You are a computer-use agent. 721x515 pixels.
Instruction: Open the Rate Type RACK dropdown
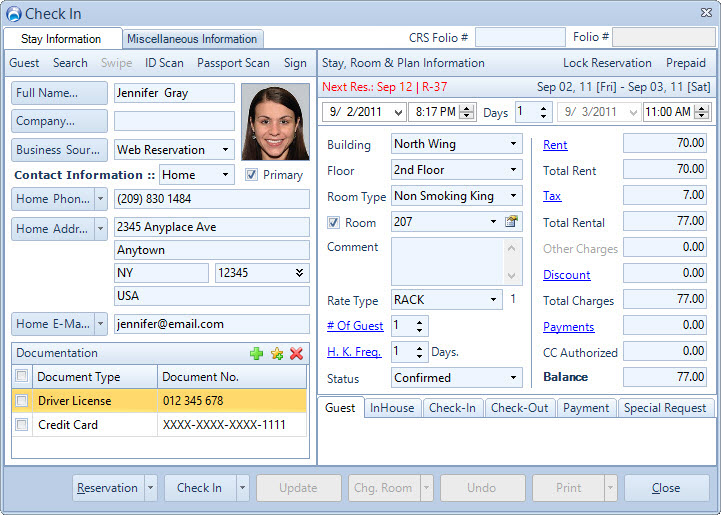[x=493, y=300]
